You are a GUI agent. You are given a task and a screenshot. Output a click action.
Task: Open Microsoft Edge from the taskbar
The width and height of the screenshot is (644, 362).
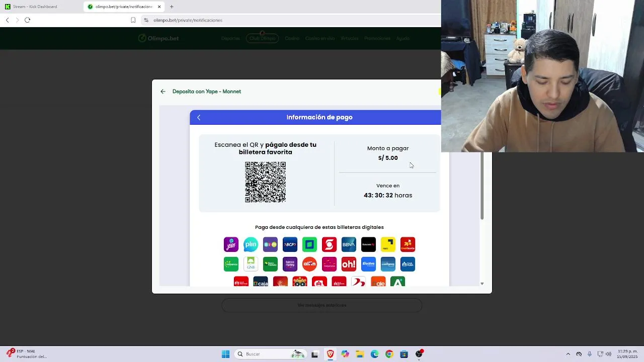pyautogui.click(x=374, y=354)
